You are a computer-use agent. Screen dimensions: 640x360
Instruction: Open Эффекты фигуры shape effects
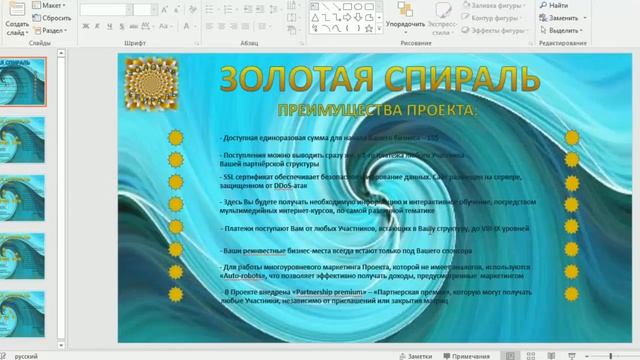point(495,30)
